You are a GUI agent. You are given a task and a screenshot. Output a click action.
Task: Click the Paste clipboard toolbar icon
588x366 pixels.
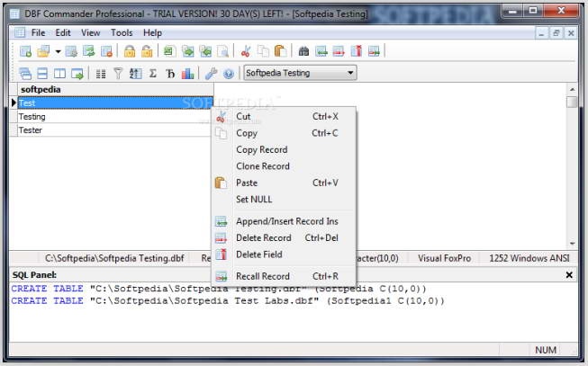(x=281, y=51)
